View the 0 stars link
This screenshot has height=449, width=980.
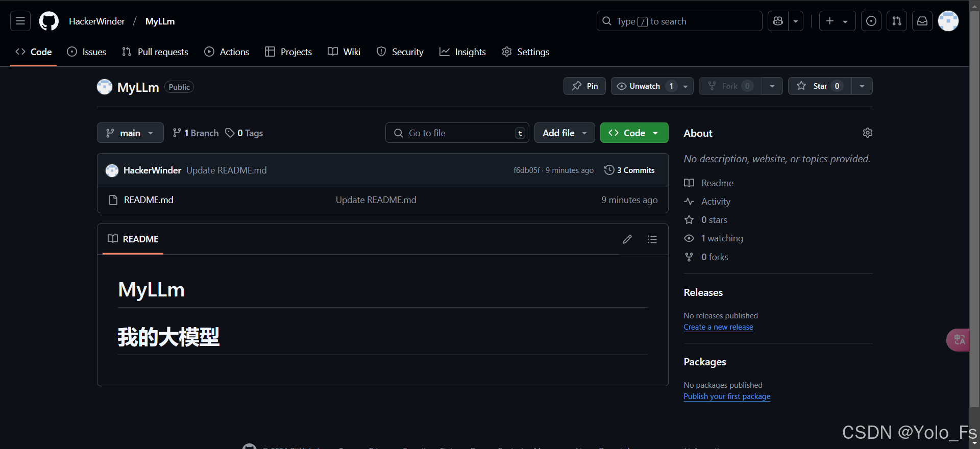(x=706, y=219)
